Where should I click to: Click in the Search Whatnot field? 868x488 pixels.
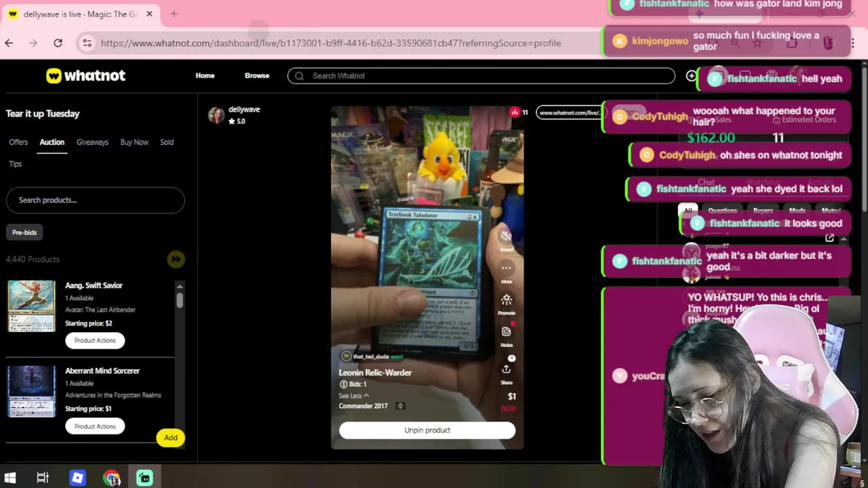[x=481, y=76]
